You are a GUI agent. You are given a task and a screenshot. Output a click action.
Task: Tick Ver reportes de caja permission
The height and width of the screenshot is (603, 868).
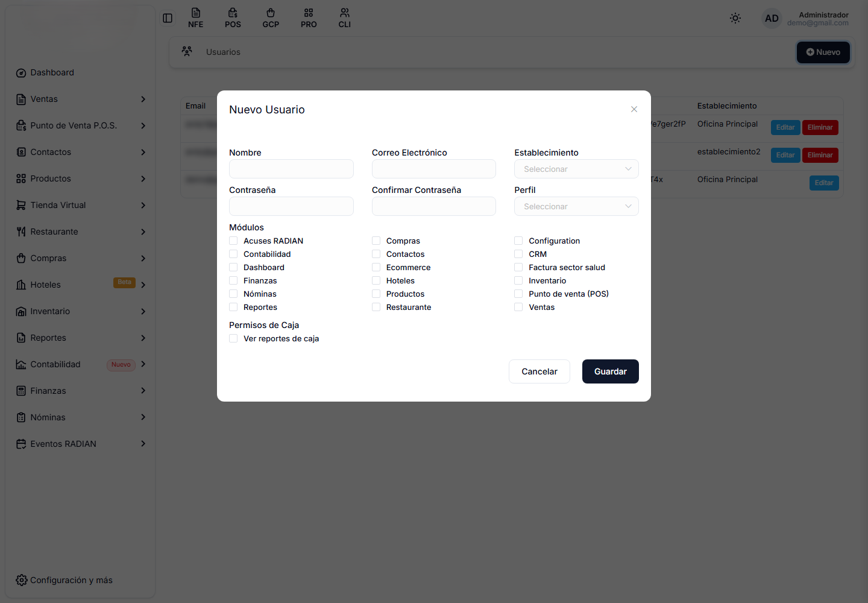(x=233, y=338)
